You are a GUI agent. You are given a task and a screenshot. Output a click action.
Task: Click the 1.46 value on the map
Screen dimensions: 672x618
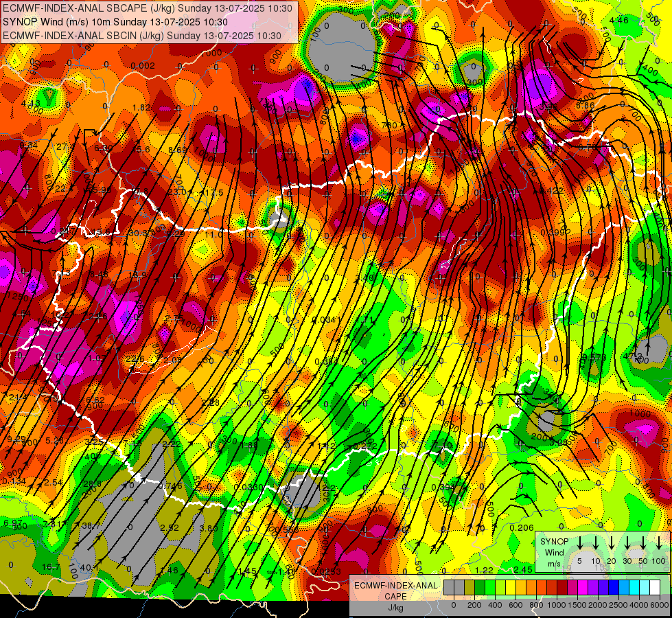169,571
